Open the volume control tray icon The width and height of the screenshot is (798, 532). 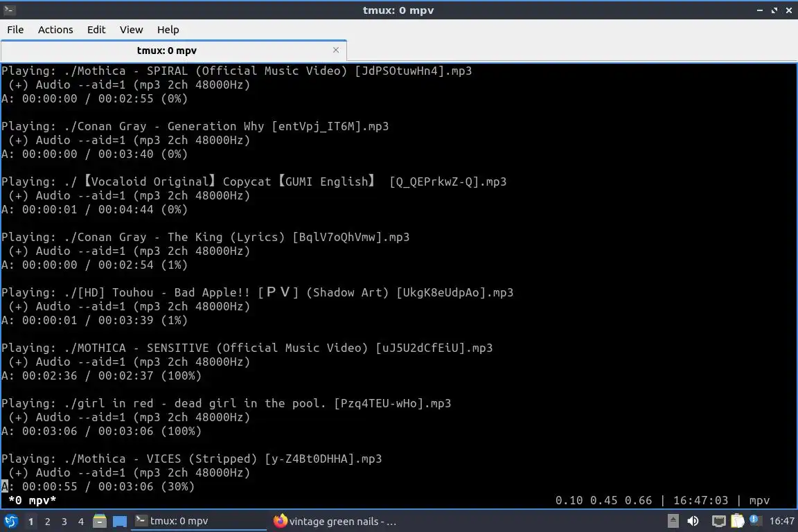coord(693,521)
